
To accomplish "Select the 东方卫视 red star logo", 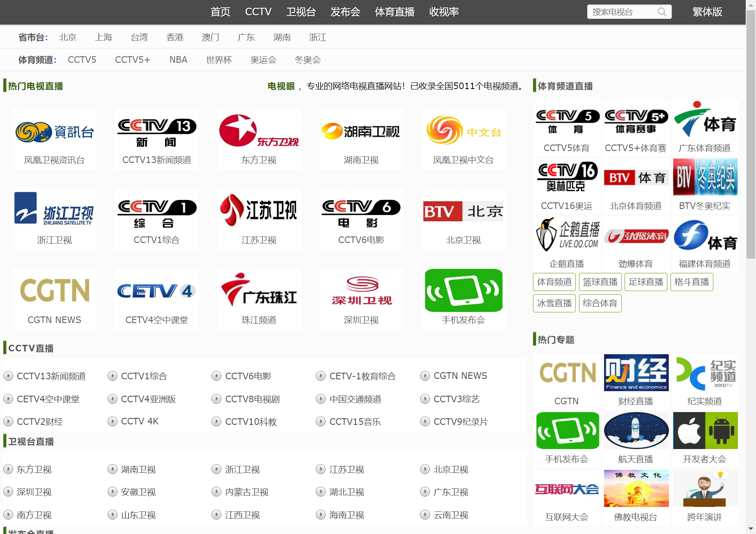I will (259, 131).
